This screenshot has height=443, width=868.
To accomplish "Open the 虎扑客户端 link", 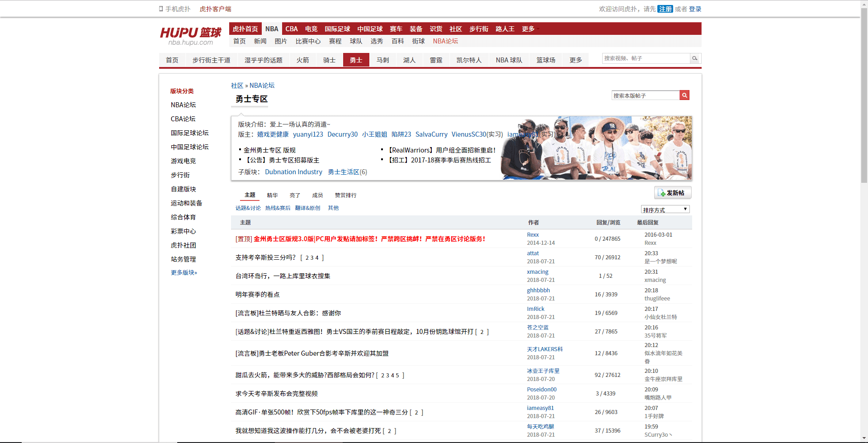I will (215, 9).
